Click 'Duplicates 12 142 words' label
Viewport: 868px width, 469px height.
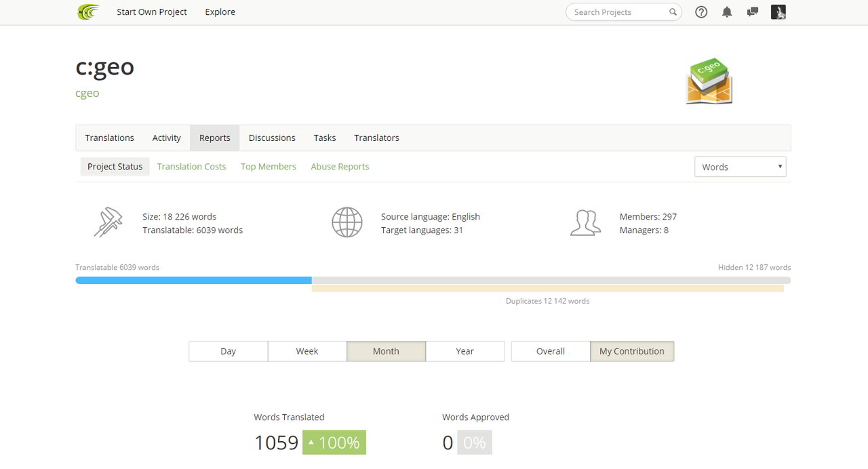point(548,301)
